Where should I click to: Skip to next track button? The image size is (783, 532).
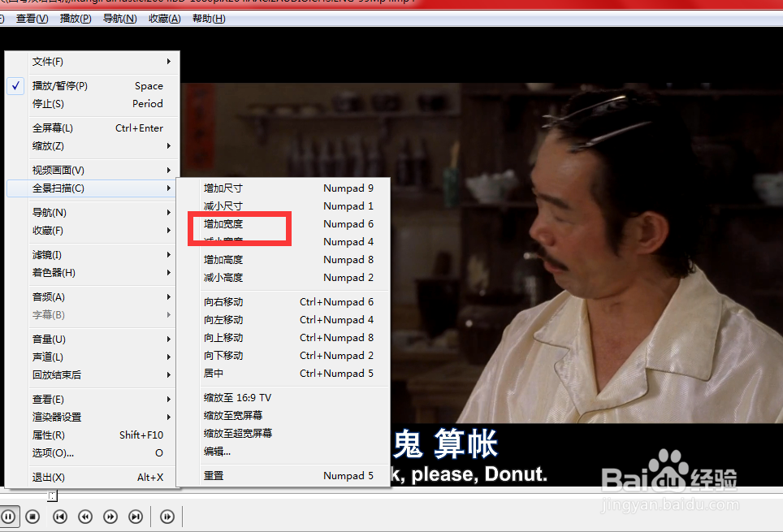point(136,517)
